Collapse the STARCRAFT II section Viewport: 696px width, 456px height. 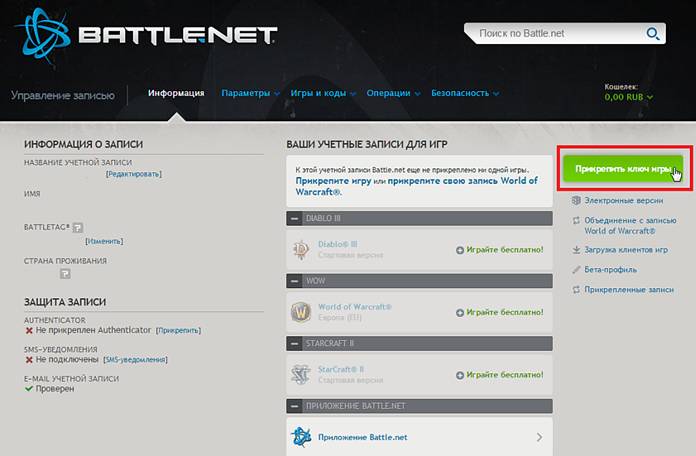[x=294, y=344]
